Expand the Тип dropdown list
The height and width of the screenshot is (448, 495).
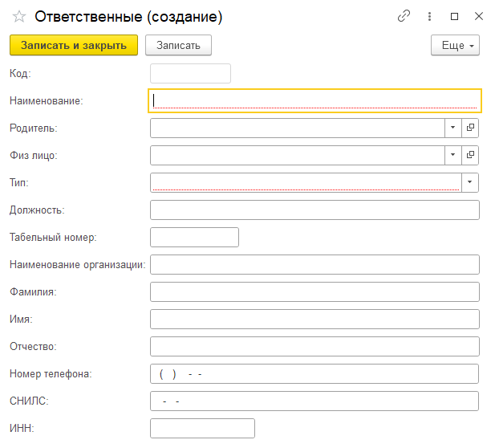[470, 182]
